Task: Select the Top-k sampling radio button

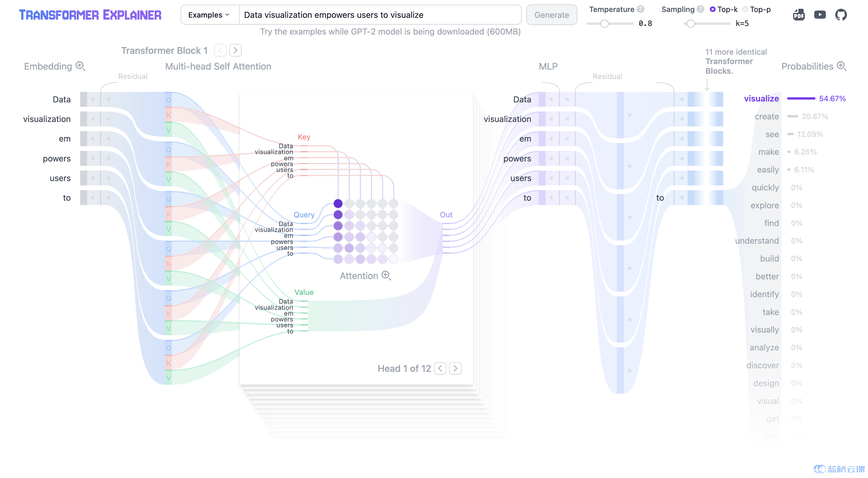Action: [712, 9]
